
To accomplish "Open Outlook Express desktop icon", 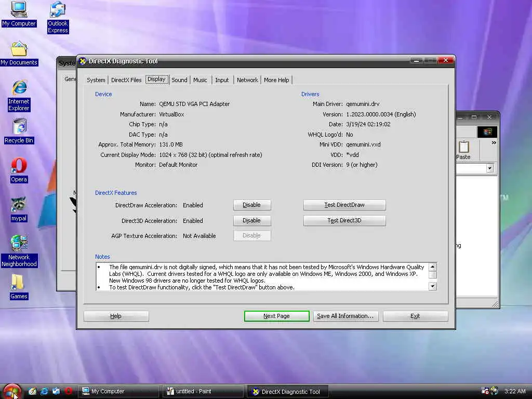I will pyautogui.click(x=58, y=17).
